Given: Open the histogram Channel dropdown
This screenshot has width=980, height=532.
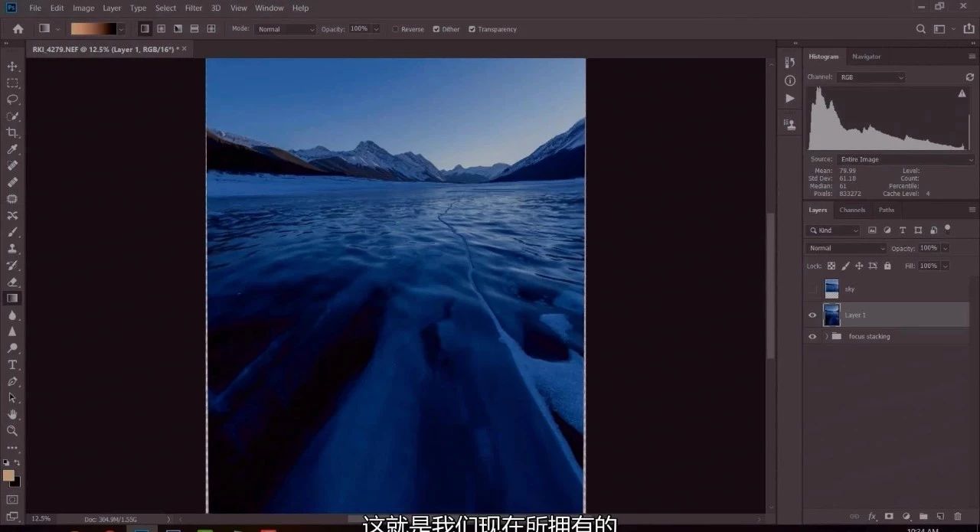Looking at the screenshot, I should click(871, 77).
